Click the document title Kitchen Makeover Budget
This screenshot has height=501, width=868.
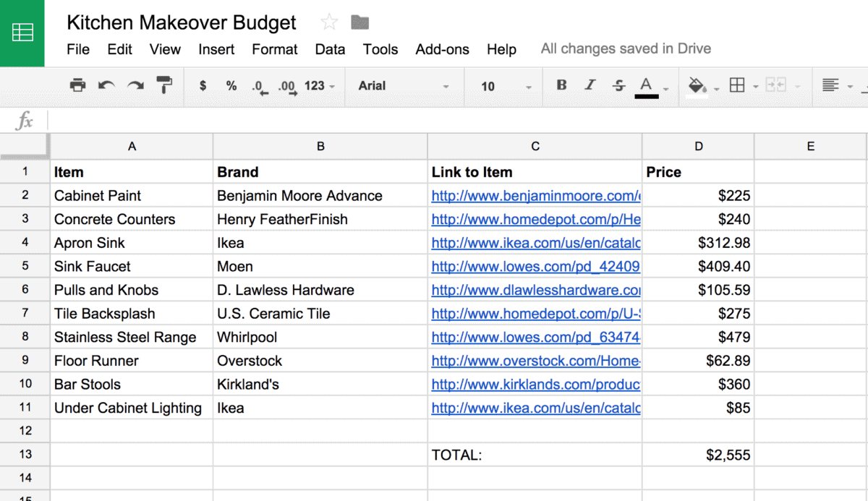click(x=182, y=22)
